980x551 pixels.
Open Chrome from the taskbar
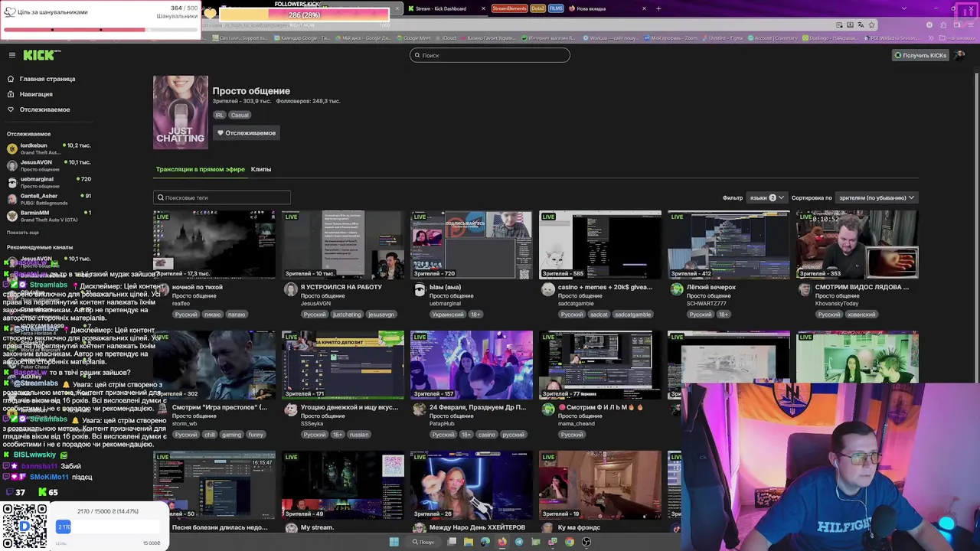tap(570, 542)
